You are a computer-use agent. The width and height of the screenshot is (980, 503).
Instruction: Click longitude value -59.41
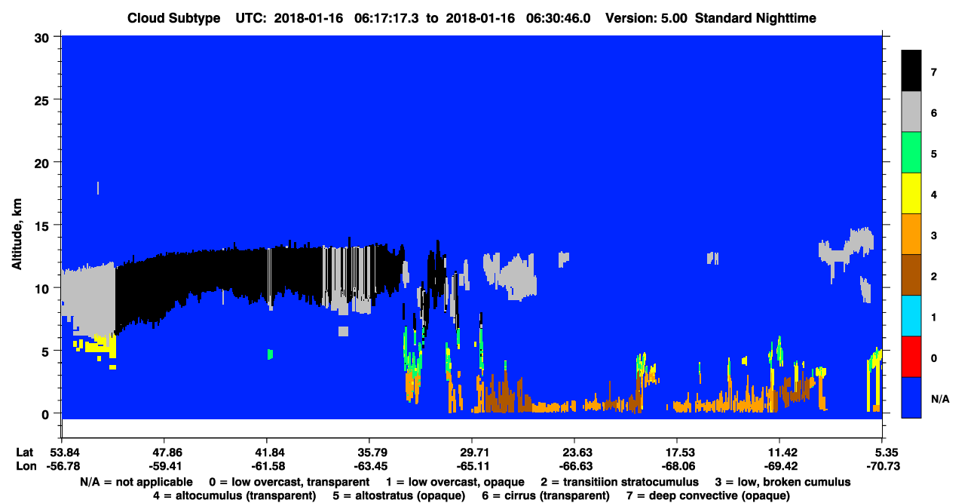[x=164, y=466]
